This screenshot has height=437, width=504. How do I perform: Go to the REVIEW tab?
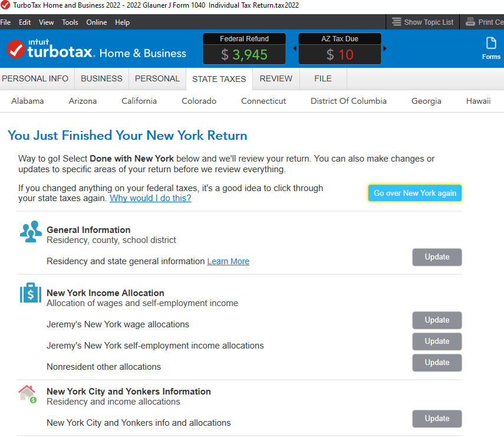point(276,79)
